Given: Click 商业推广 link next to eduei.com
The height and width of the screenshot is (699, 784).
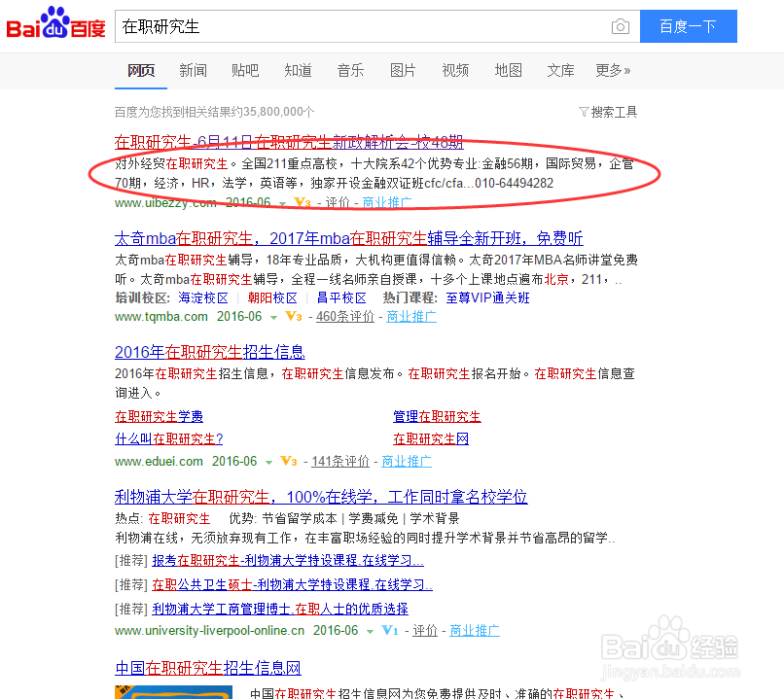Looking at the screenshot, I should [x=407, y=461].
